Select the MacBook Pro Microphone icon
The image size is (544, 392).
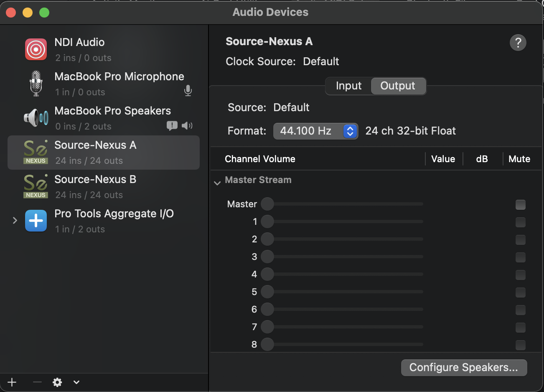click(36, 84)
